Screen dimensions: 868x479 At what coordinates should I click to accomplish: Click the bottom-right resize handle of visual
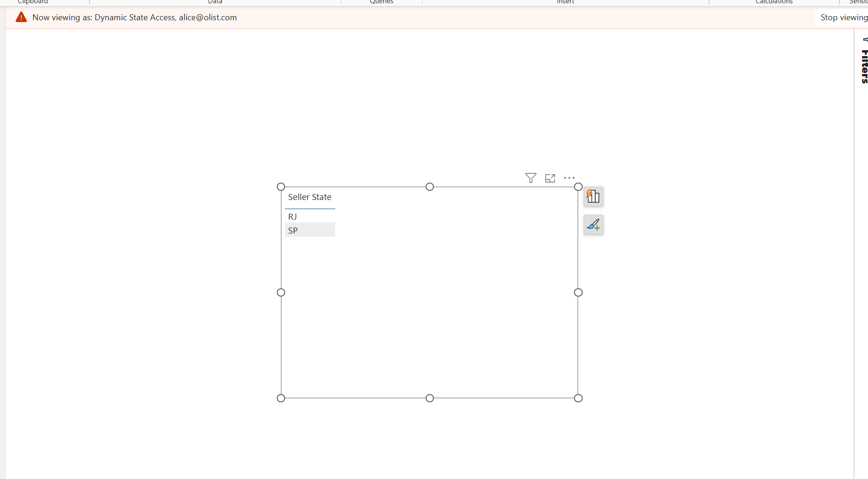point(578,398)
